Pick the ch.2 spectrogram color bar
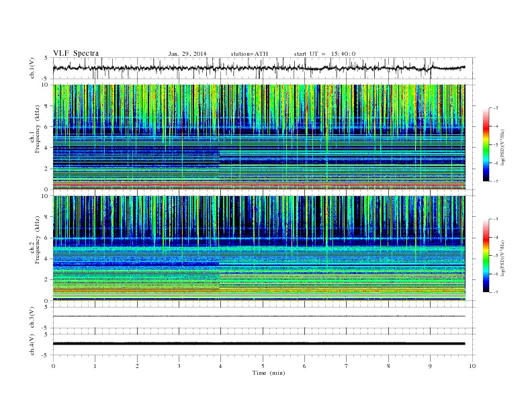The width and height of the screenshot is (532, 411). [486, 255]
